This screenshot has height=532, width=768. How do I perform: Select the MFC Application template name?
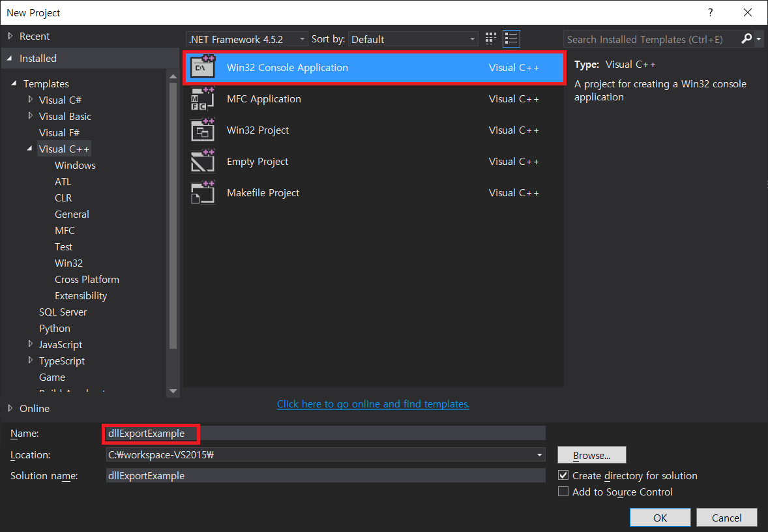pos(263,99)
